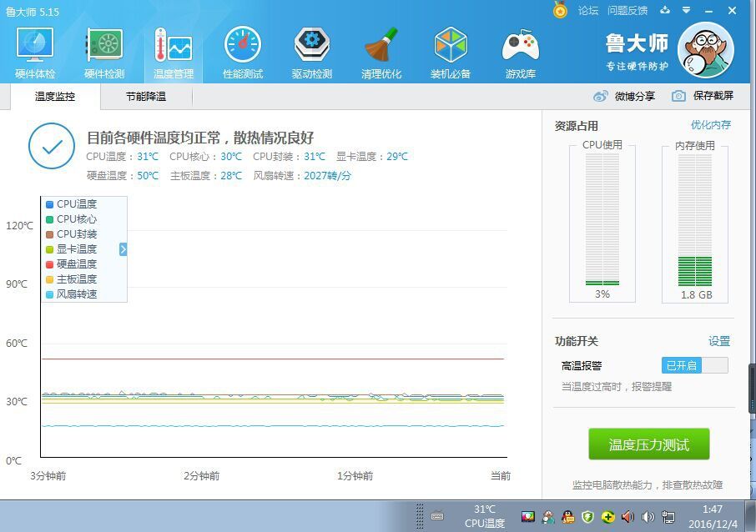This screenshot has height=532, width=756.
Task: Open the 论坛 menu item
Action: (588, 11)
